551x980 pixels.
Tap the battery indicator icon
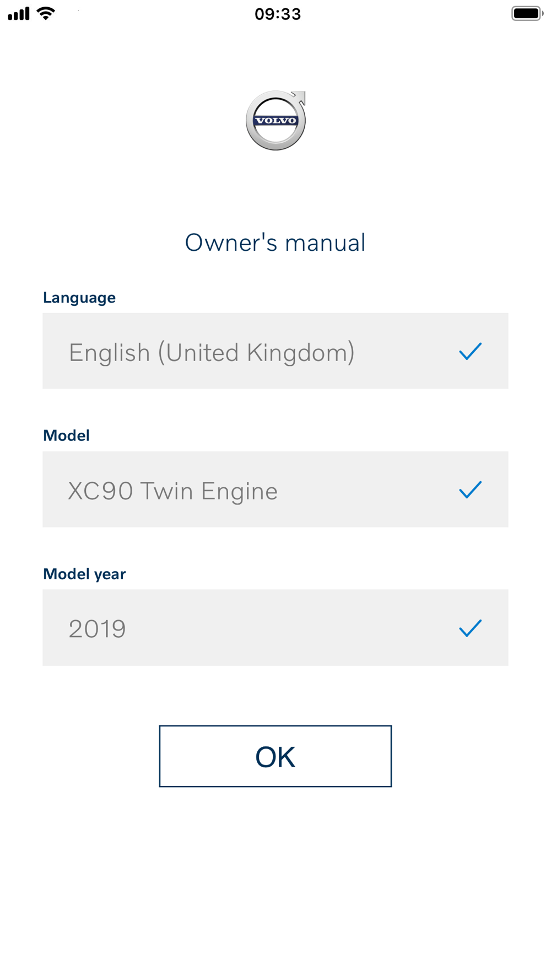click(x=527, y=13)
